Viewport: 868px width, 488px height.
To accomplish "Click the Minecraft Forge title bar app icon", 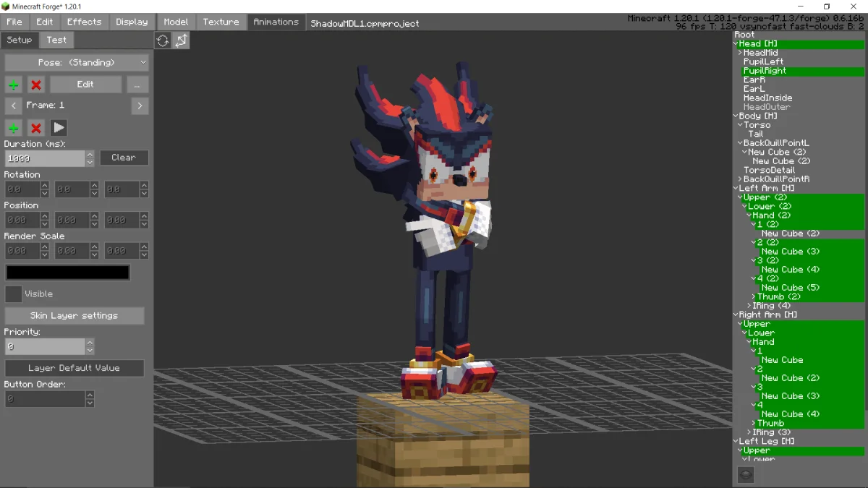I will [x=6, y=7].
